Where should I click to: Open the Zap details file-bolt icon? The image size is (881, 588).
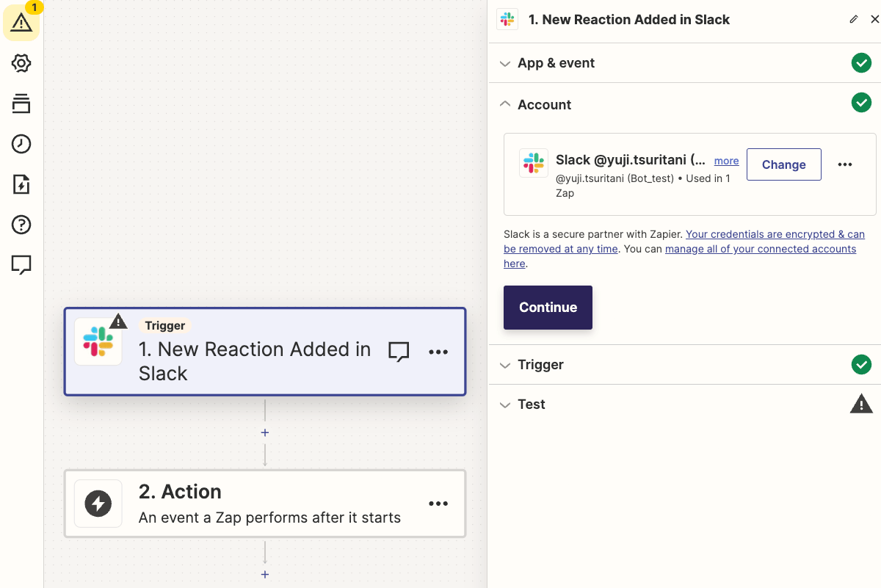pyautogui.click(x=21, y=184)
